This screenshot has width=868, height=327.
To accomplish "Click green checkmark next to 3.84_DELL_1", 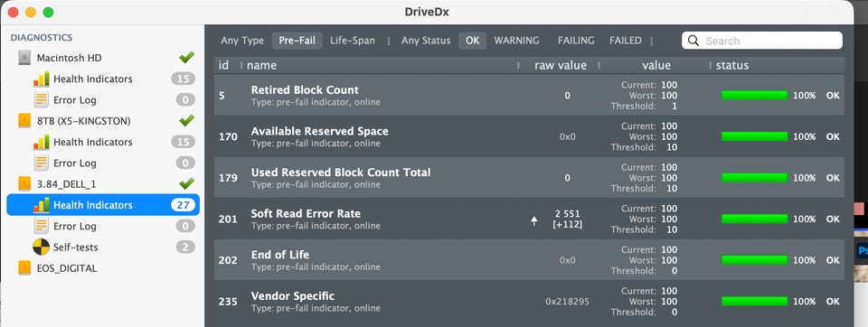I will pos(187,183).
